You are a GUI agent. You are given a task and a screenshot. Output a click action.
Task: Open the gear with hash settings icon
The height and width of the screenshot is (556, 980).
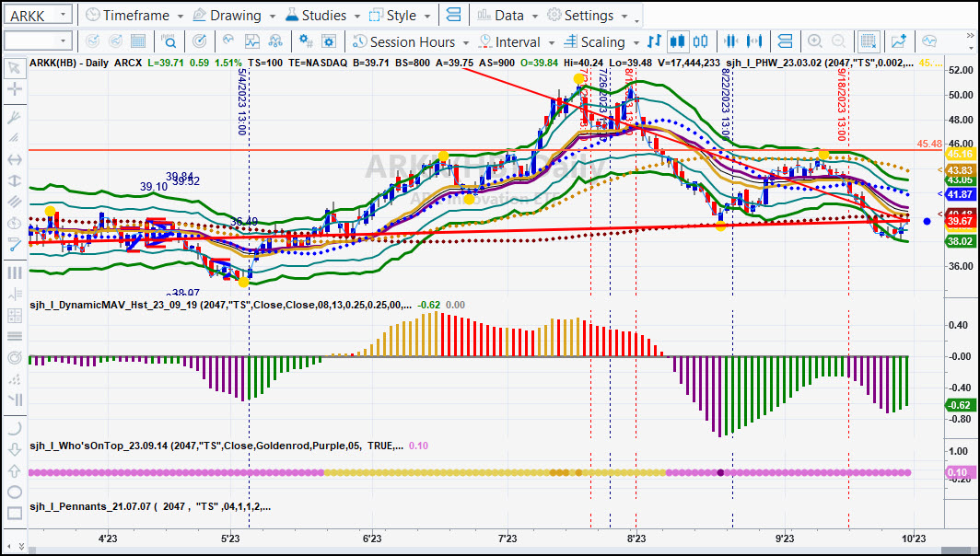(306, 41)
